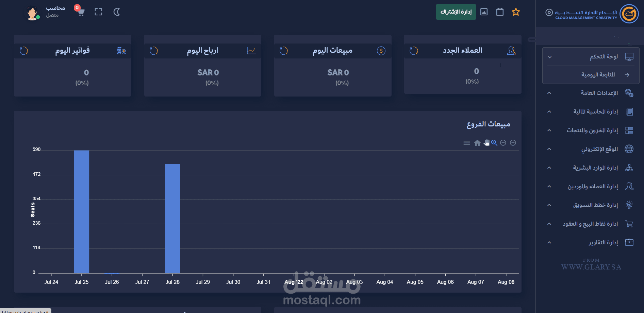Toggle the selection zoom magnifier on the chart
The width and height of the screenshot is (644, 313).
pos(494,143)
